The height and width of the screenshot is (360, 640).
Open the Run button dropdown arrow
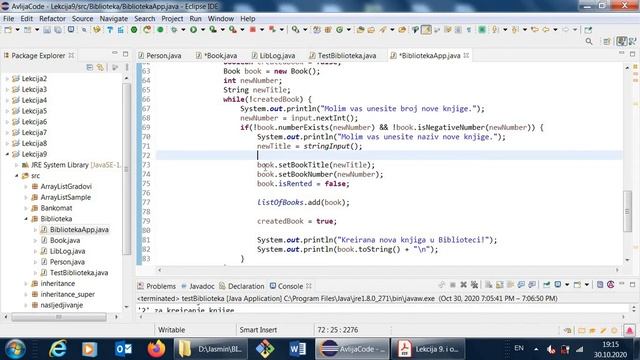pyautogui.click(x=203, y=30)
